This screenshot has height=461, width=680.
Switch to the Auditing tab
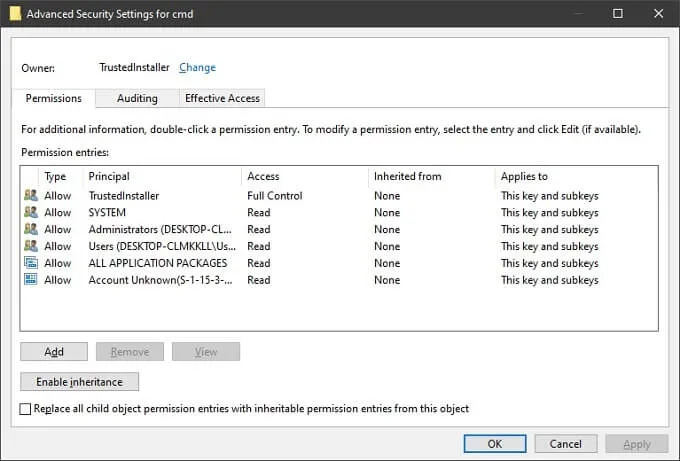tap(137, 98)
